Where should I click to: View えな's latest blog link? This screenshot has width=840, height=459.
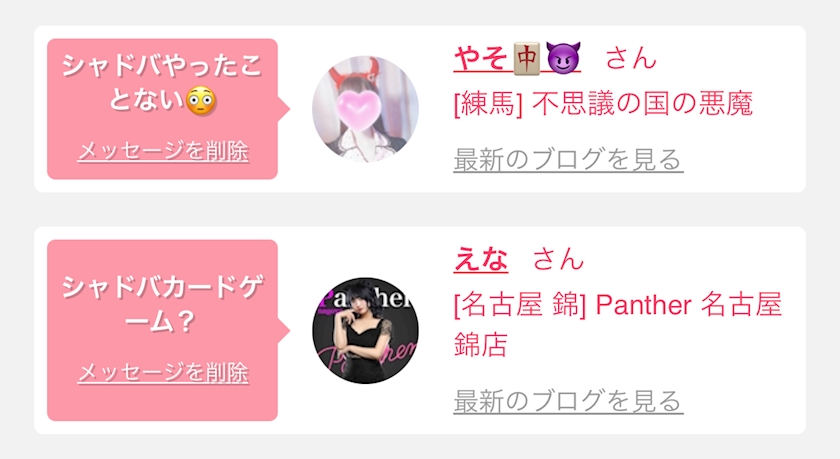(568, 401)
